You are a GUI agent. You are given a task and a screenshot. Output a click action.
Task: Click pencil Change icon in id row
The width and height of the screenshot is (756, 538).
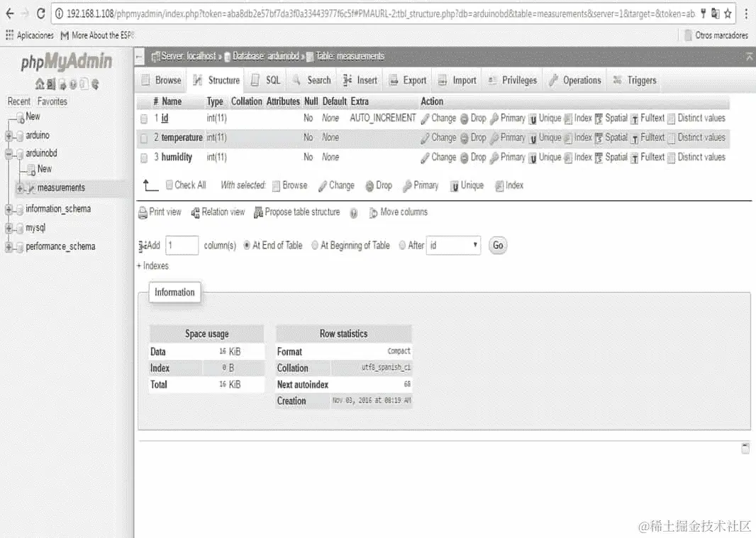(x=425, y=119)
